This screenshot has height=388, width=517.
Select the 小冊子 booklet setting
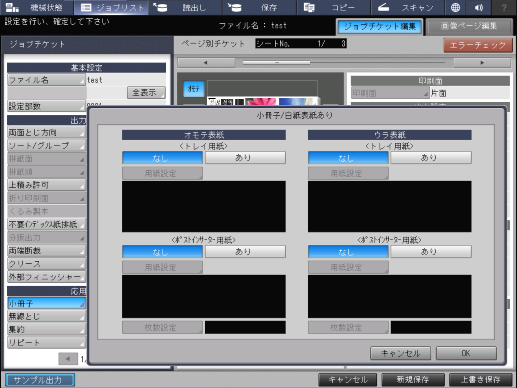point(46,303)
